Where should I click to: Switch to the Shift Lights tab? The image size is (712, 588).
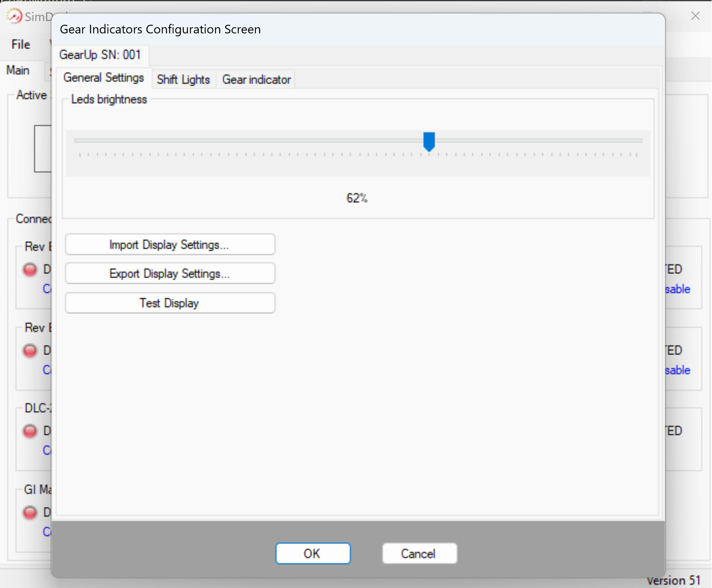(x=183, y=79)
